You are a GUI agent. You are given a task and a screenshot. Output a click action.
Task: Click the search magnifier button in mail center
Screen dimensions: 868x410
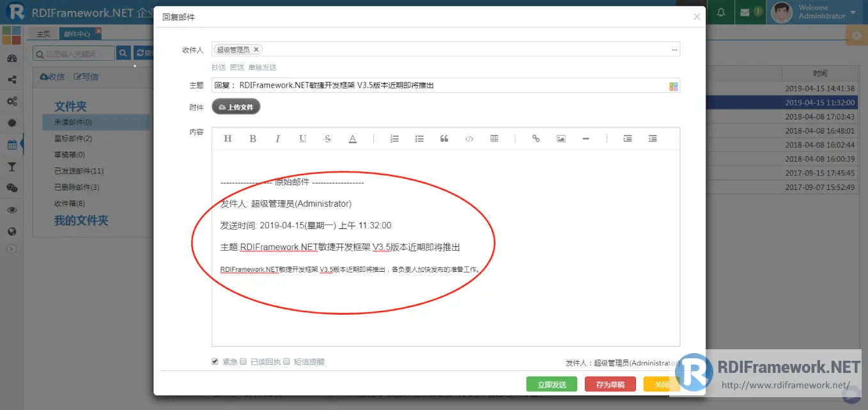click(x=124, y=54)
